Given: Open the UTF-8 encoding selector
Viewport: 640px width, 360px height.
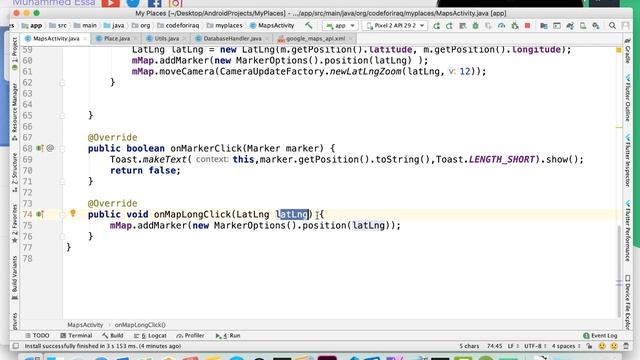Looking at the screenshot, I should coord(535,346).
